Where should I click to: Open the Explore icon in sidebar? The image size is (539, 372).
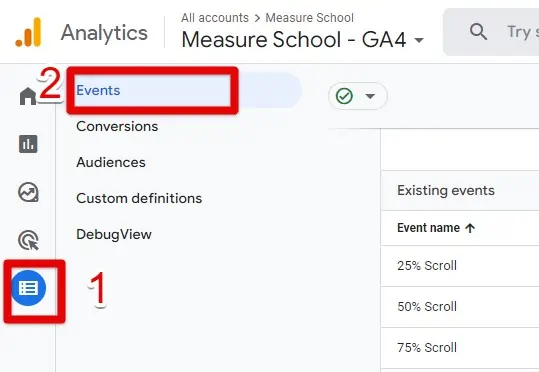coord(28,192)
